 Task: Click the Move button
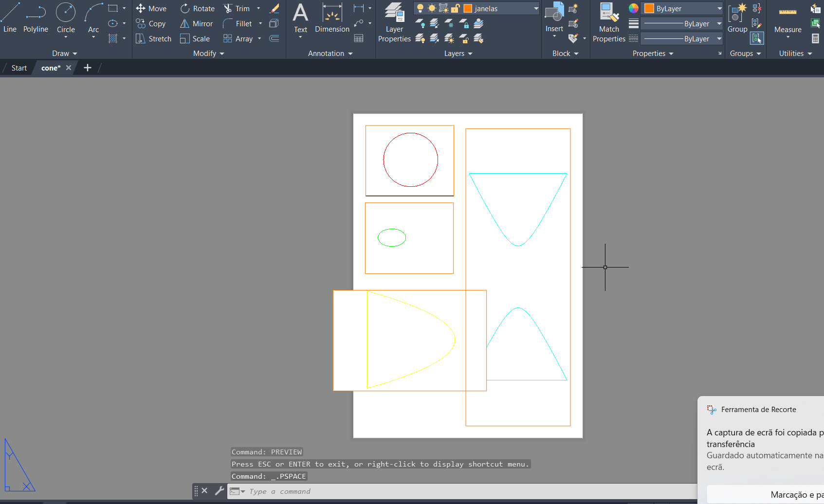click(151, 9)
